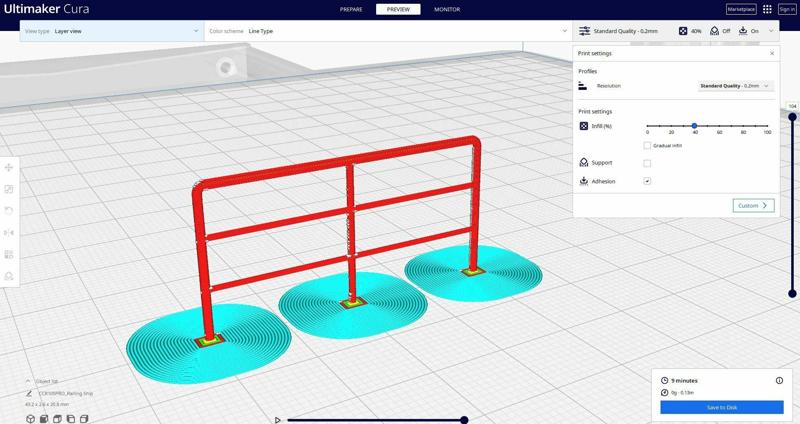Click the Resolution profile layers icon
800x424 pixels.
[x=583, y=86]
